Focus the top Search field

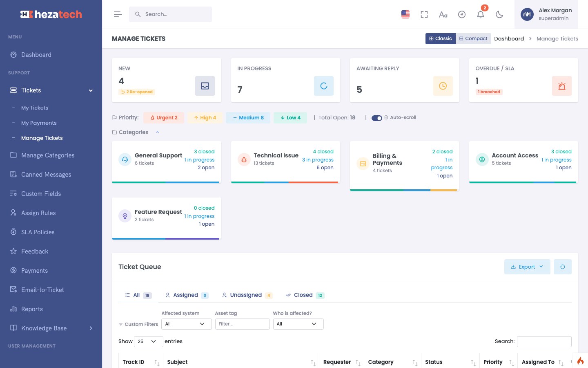(170, 14)
